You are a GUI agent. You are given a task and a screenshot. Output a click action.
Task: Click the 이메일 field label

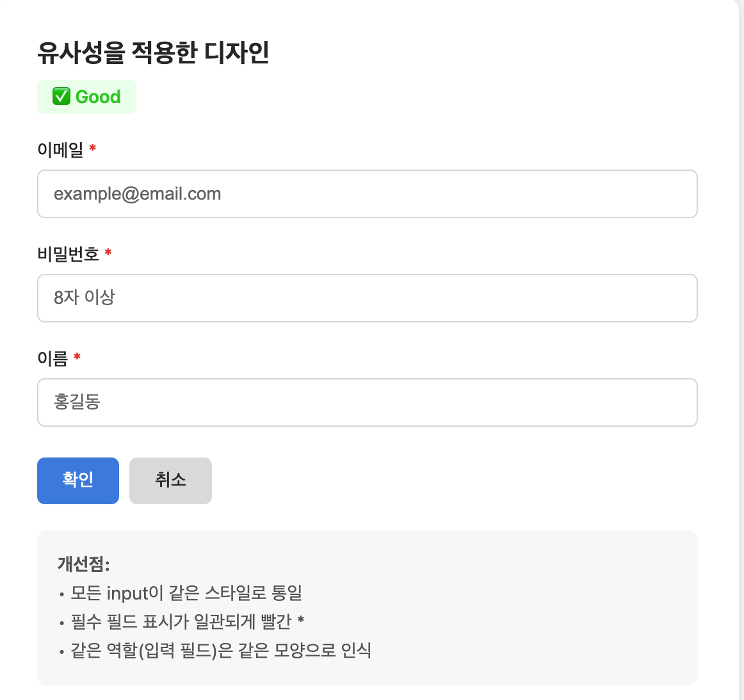pyautogui.click(x=60, y=150)
